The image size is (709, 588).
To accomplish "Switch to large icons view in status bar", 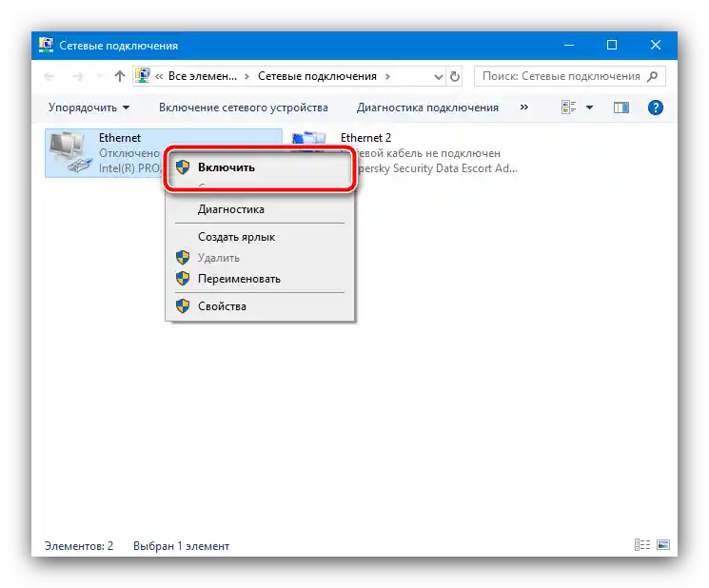I will [x=663, y=544].
